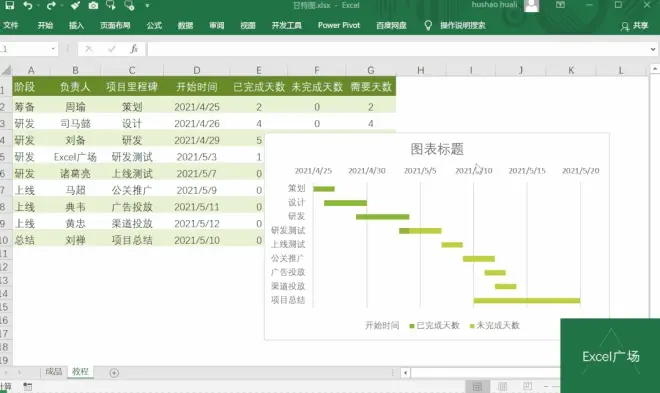Click the Insert Function fx icon
Screen dimensions: 660x393
click(x=134, y=49)
